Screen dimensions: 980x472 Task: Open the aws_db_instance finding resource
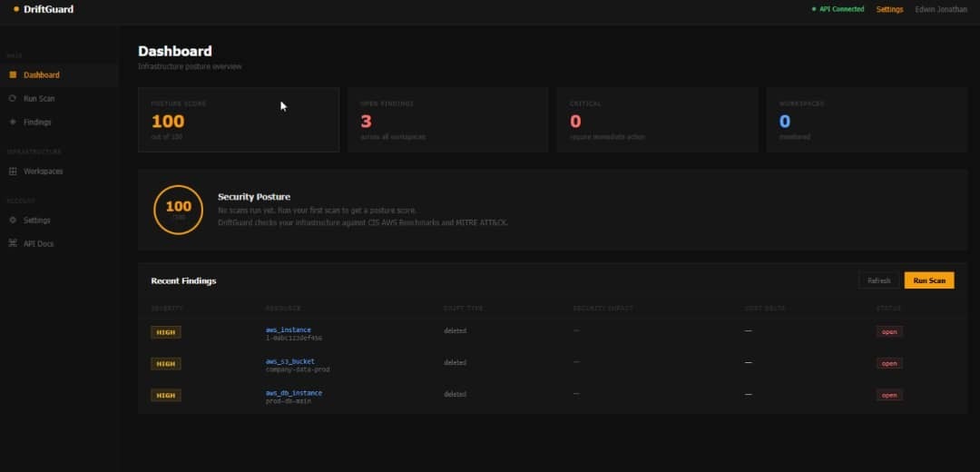coord(294,393)
